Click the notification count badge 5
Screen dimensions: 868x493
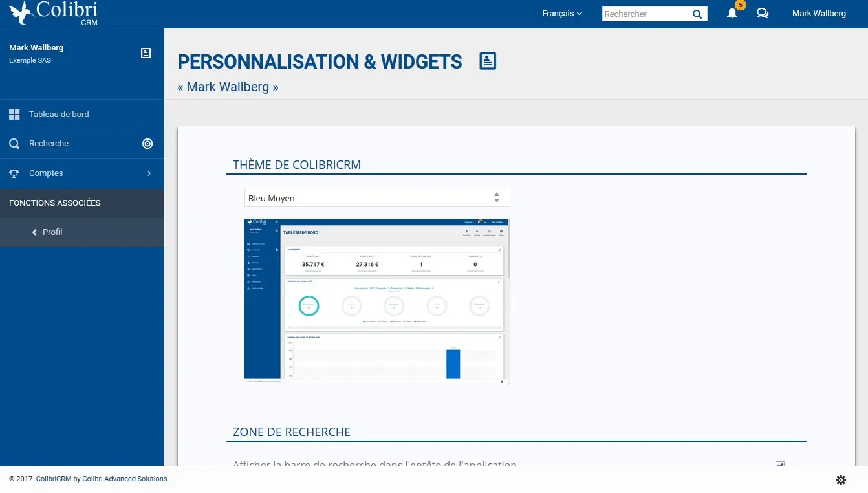click(741, 5)
